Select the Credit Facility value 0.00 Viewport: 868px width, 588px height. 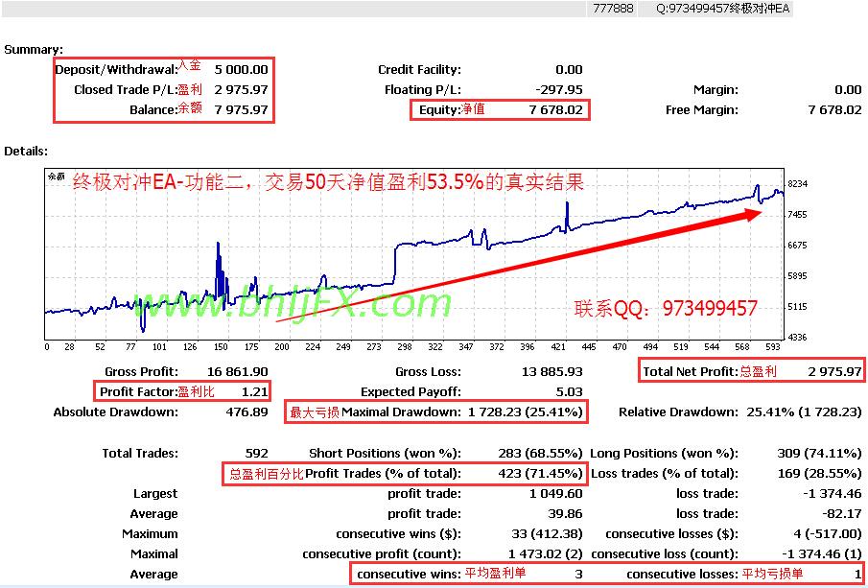pos(569,70)
